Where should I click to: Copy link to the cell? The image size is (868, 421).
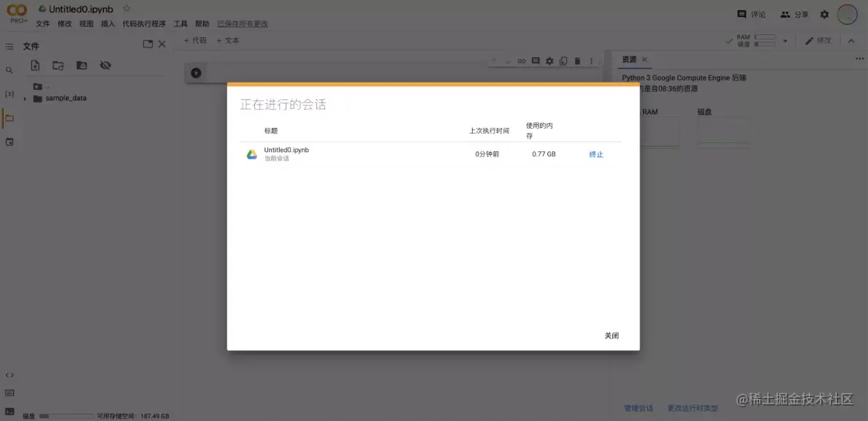(522, 61)
